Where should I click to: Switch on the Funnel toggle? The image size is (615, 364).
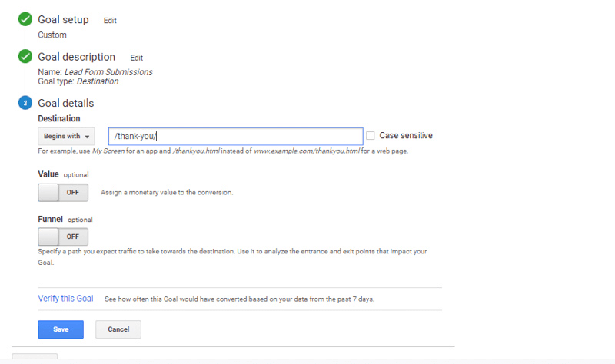click(x=63, y=237)
